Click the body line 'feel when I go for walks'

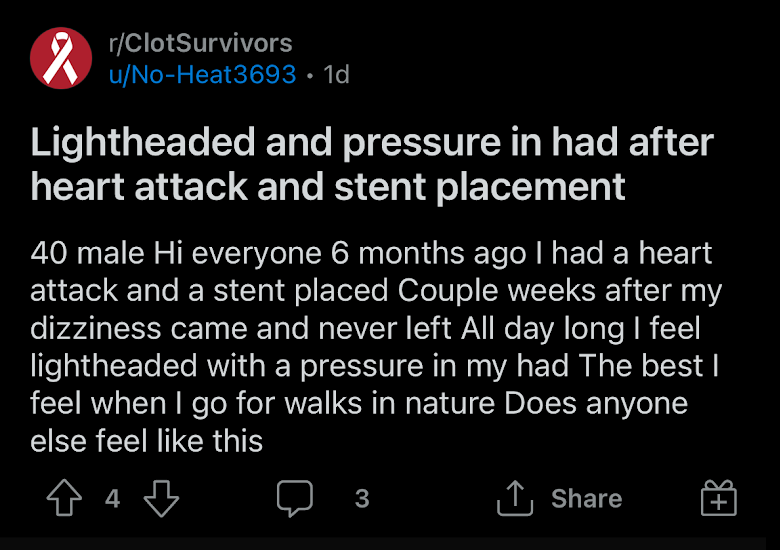(x=359, y=403)
